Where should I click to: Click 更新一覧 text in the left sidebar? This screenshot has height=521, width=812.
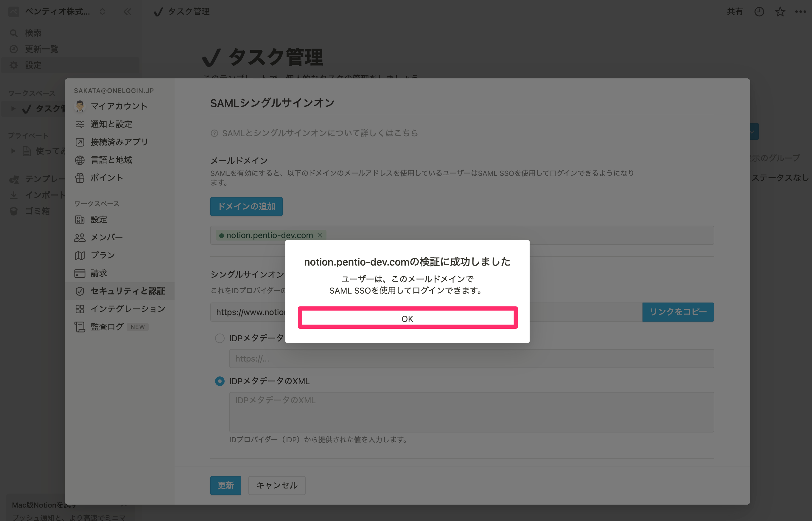point(42,49)
